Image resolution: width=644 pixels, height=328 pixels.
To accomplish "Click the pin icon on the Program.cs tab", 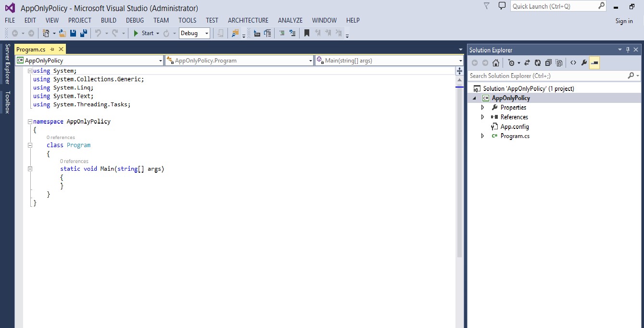I will coord(52,49).
